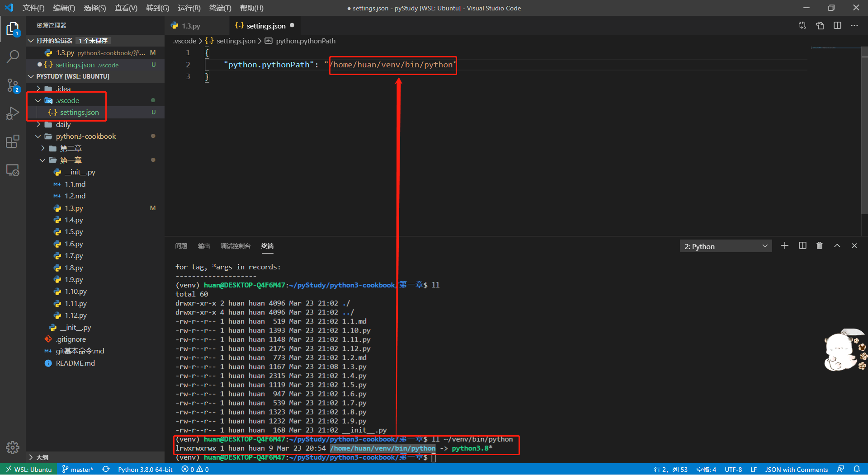Expand the 第二章 folder
The width and height of the screenshot is (868, 475).
[71, 148]
